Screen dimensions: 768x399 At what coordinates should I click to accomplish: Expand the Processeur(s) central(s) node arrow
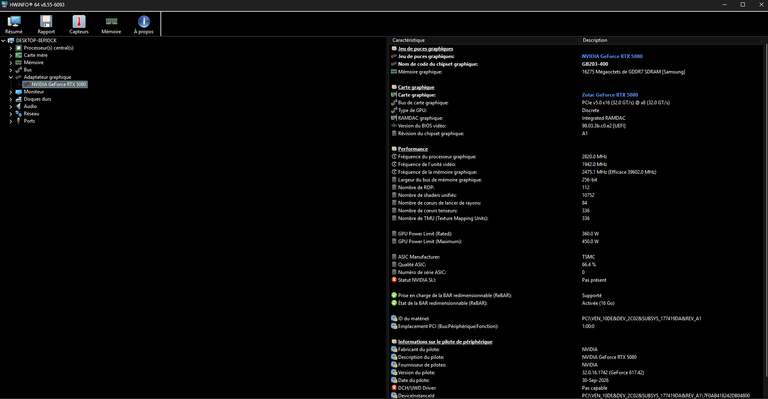11,48
